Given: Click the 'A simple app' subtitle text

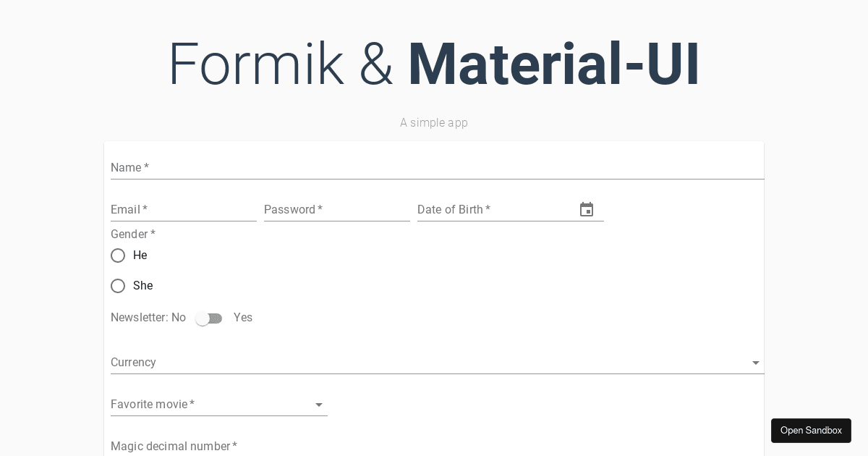Looking at the screenshot, I should click(x=434, y=122).
